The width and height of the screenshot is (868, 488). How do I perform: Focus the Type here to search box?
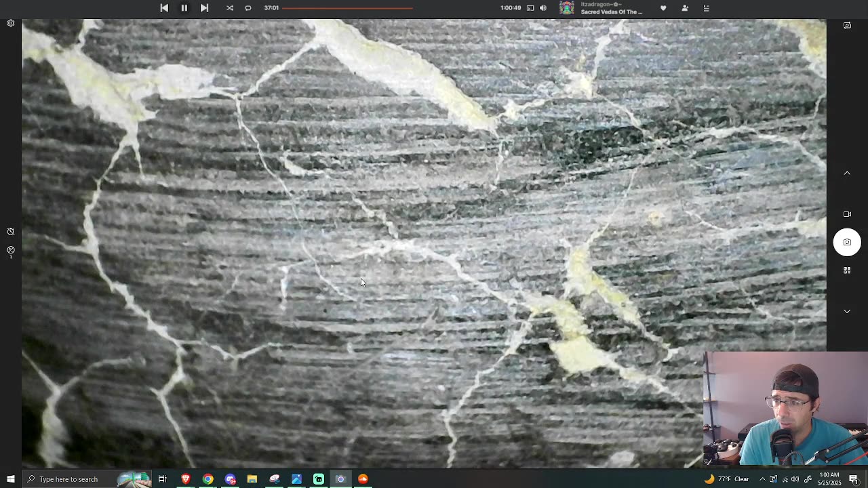point(87,479)
